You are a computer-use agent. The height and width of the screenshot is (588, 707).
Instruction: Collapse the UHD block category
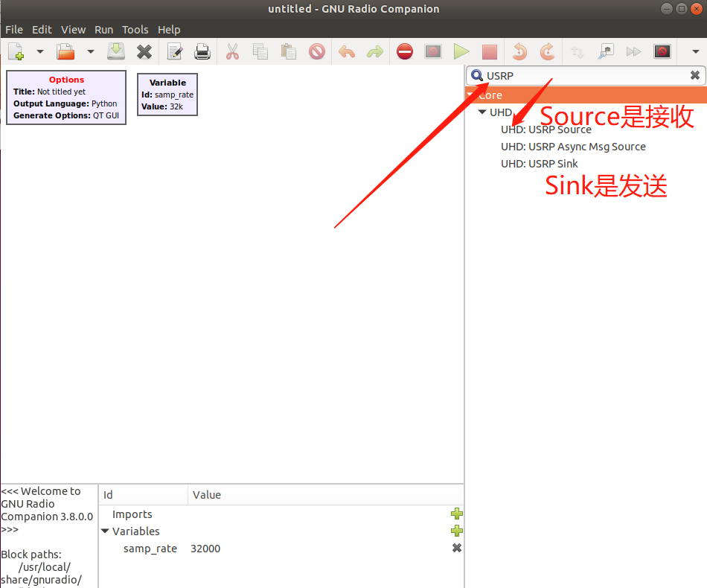482,112
